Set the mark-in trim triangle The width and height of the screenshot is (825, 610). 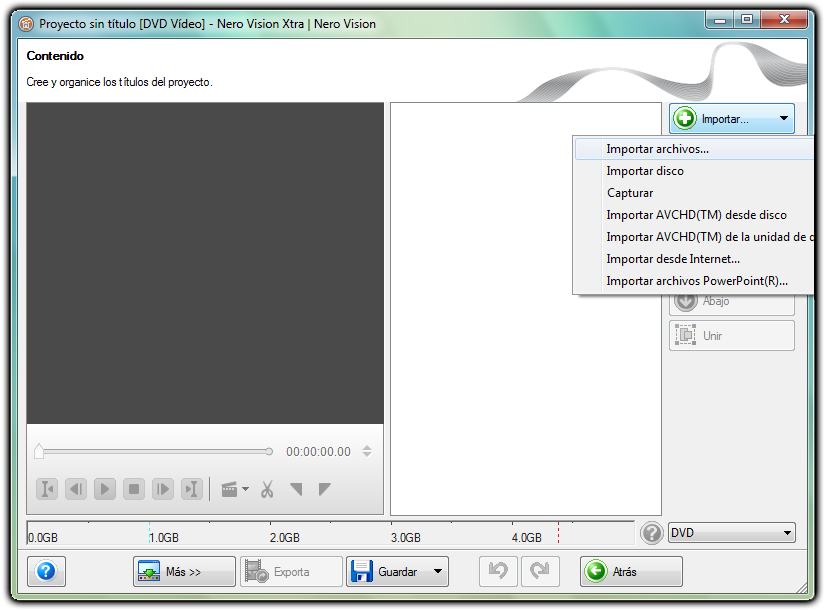(x=296, y=489)
